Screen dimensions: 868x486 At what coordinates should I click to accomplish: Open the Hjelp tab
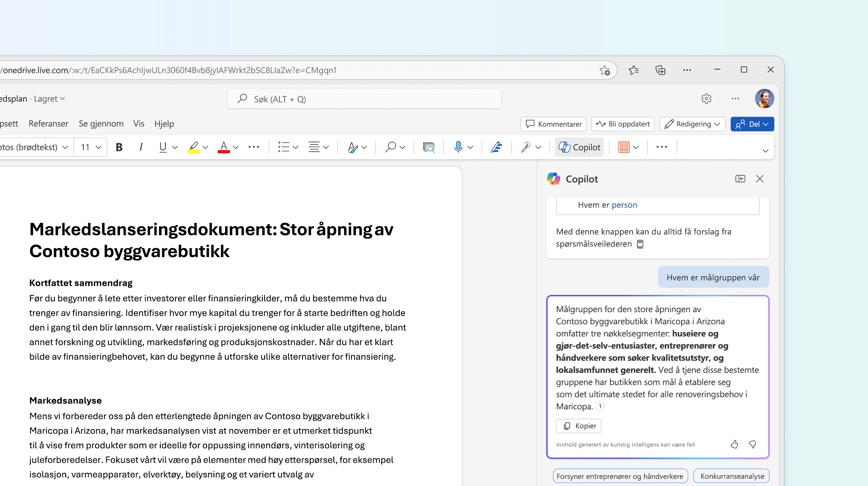[164, 124]
